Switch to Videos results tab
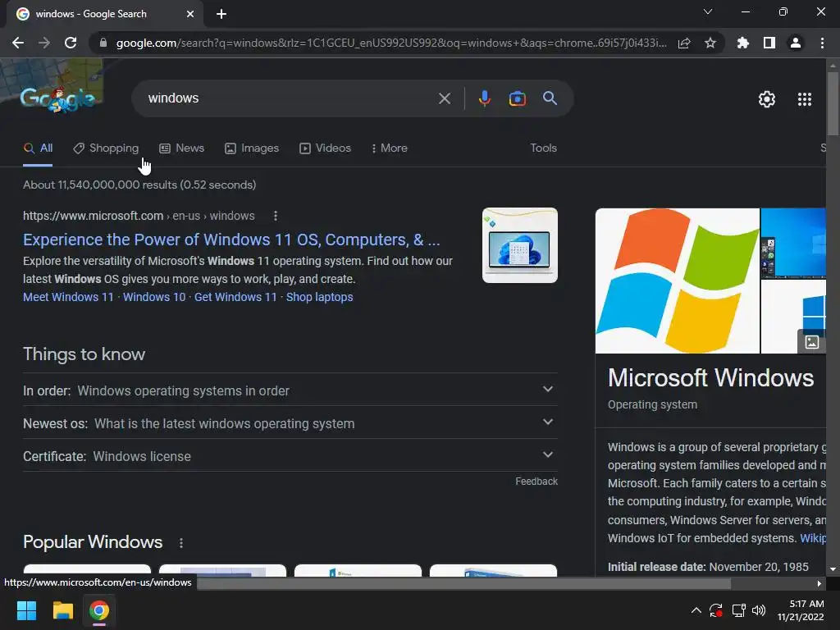This screenshot has height=630, width=840. coord(325,148)
